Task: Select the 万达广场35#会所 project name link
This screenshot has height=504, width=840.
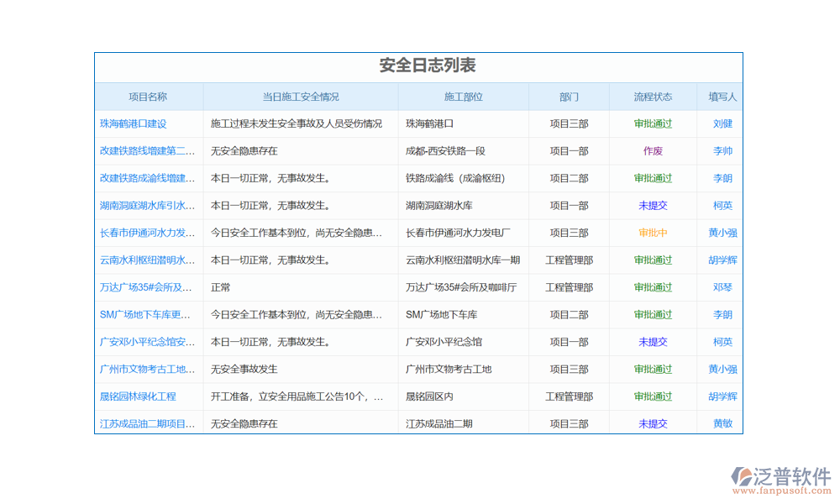Action: tap(148, 287)
